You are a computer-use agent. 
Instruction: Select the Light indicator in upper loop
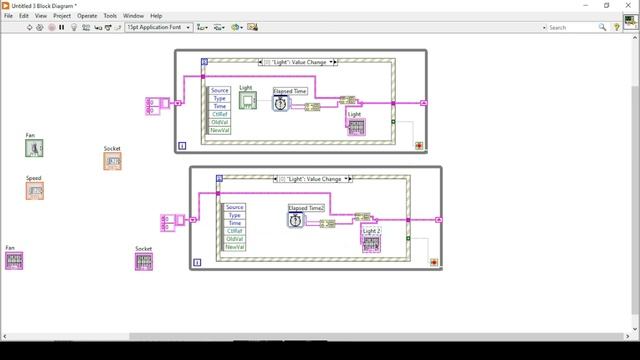(x=356, y=127)
